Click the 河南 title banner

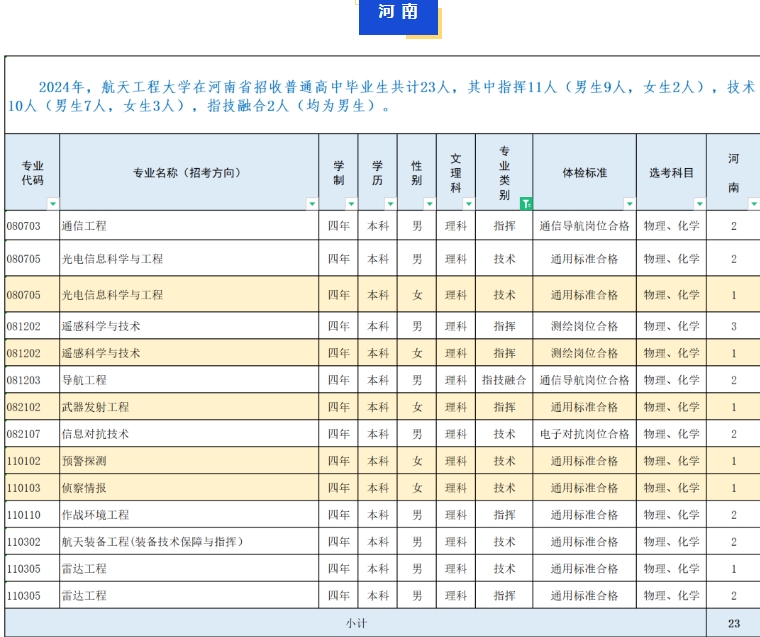(398, 14)
